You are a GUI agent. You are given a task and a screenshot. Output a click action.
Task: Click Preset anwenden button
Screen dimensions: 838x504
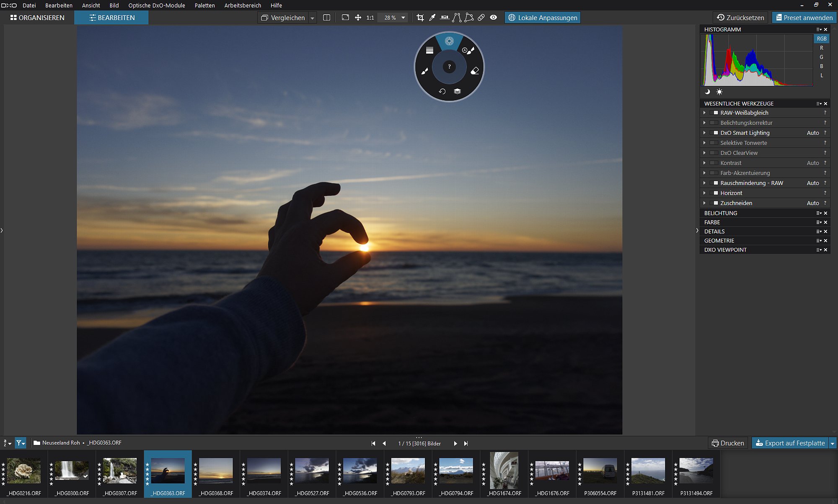click(x=804, y=18)
